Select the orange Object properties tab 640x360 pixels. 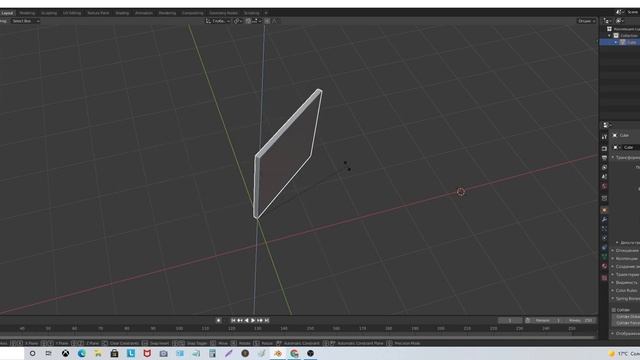pos(604,210)
